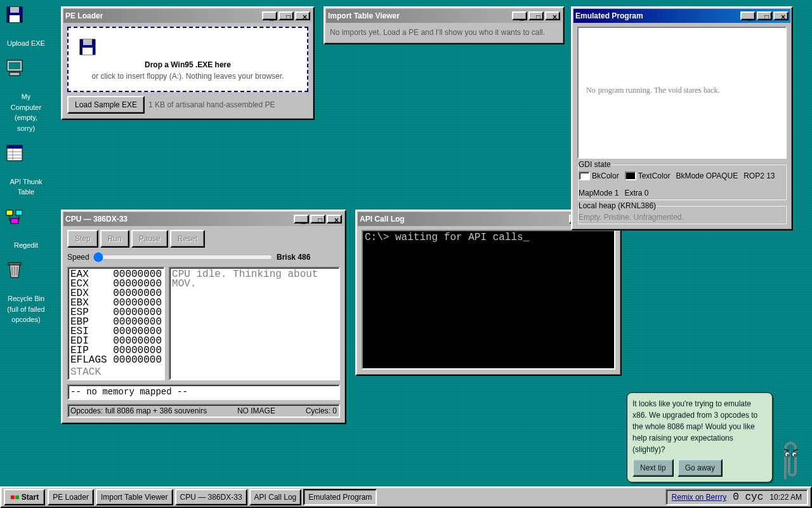Dismiss Clippy with Go away
This screenshot has width=812, height=508.
click(x=700, y=468)
